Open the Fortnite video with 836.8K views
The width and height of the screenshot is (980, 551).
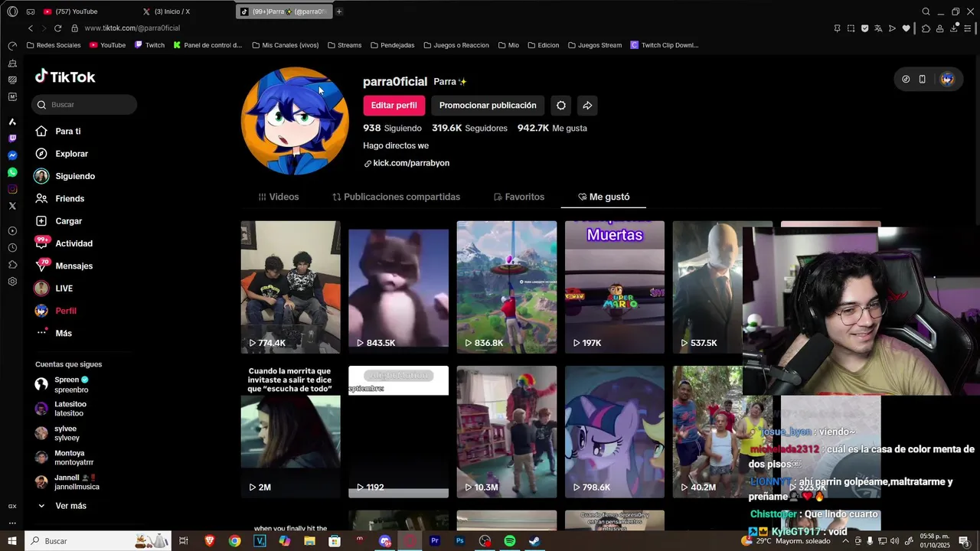coord(507,287)
